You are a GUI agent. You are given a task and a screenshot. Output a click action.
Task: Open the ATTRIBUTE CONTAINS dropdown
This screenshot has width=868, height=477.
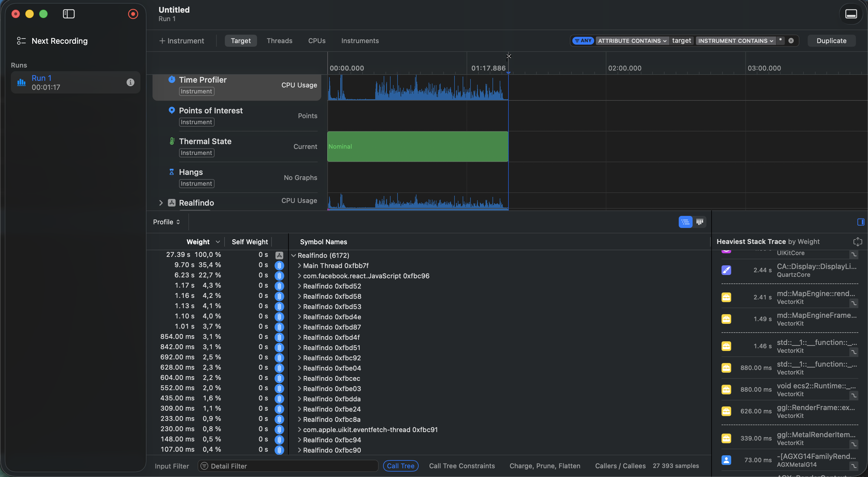click(x=632, y=41)
